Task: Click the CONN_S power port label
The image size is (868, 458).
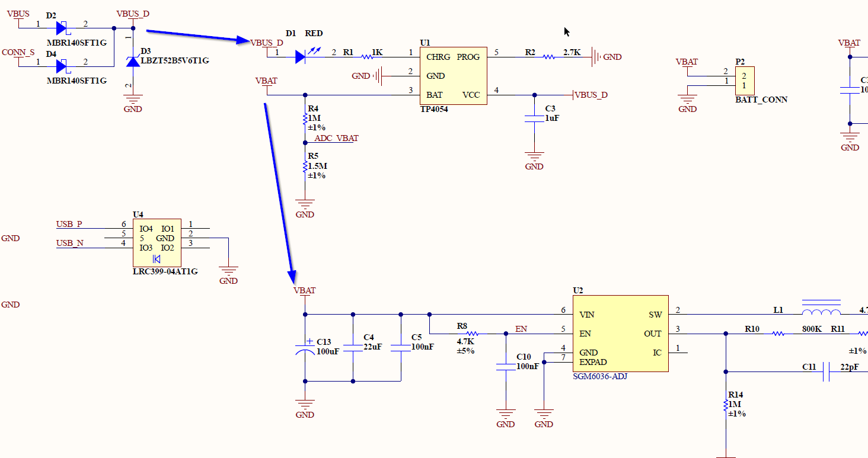Action: point(18,52)
